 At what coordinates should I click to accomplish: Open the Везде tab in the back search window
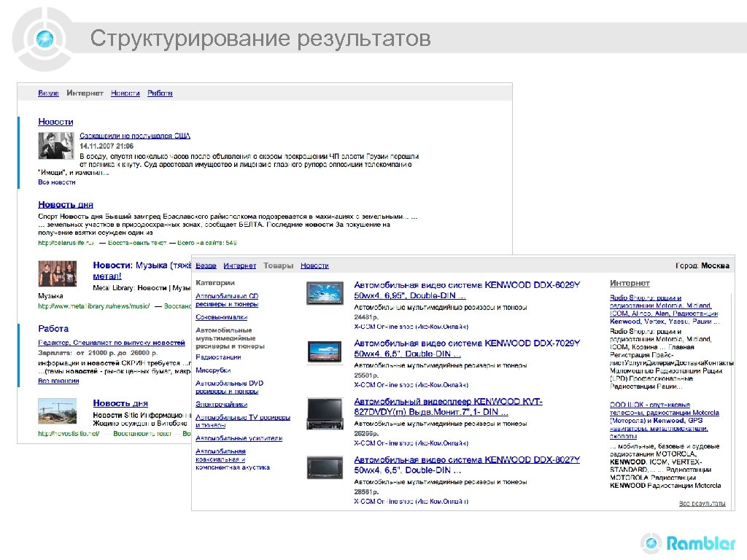[48, 93]
